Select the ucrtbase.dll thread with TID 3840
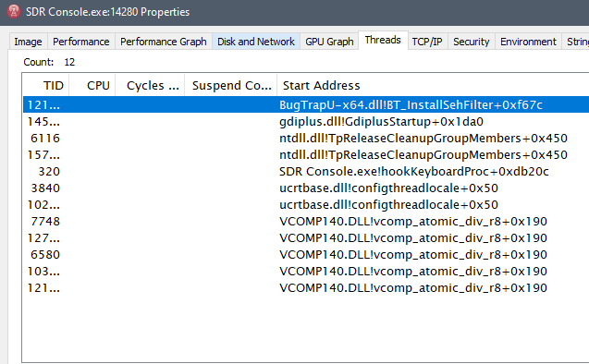 click(306, 188)
